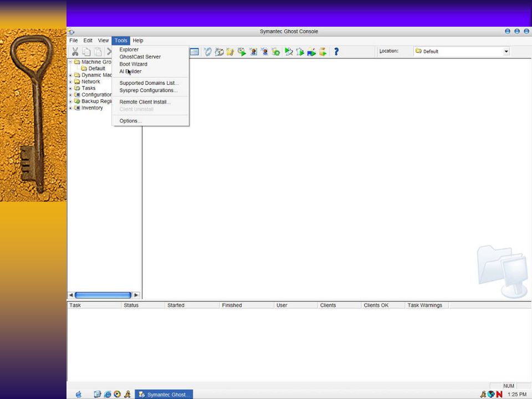Click the blue square with green arrow icon

(x=311, y=52)
